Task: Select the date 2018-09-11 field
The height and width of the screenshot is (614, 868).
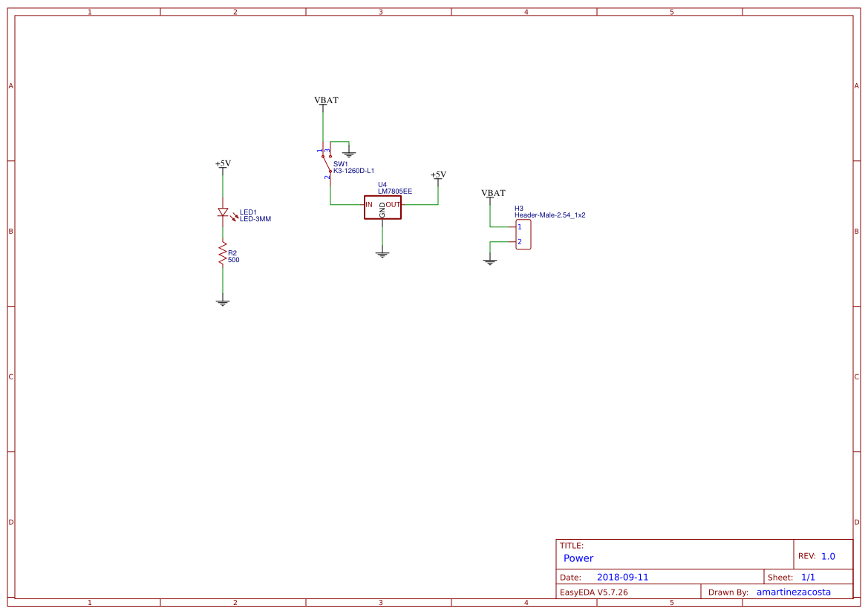Action: (x=624, y=576)
